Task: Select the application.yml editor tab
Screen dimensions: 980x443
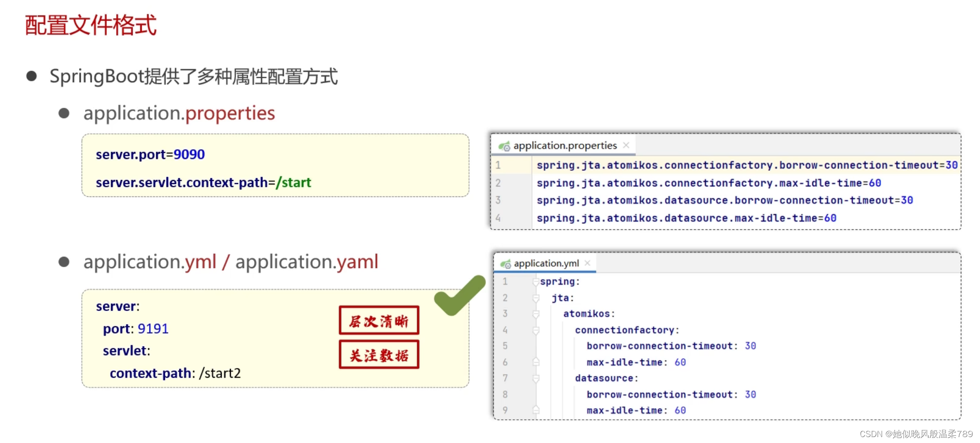Action: click(545, 264)
